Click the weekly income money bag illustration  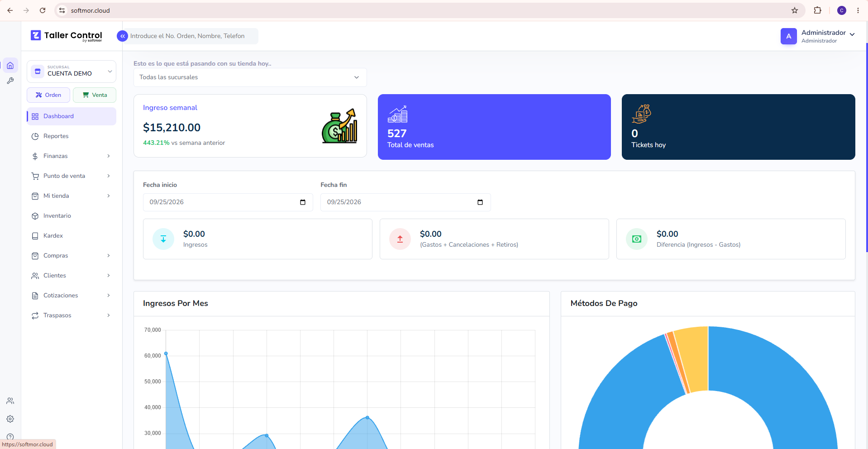pos(339,126)
